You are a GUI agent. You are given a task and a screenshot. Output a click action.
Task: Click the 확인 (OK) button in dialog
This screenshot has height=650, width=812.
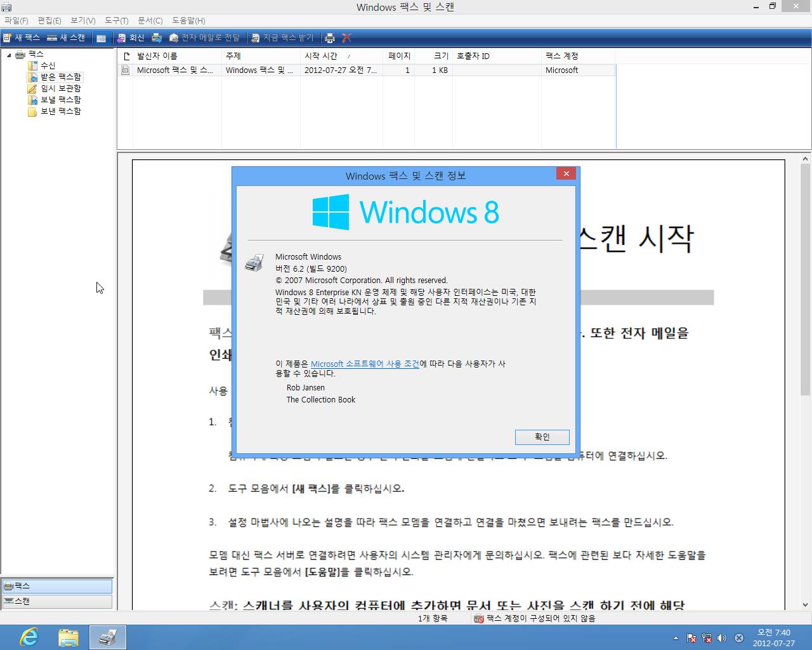(x=542, y=437)
